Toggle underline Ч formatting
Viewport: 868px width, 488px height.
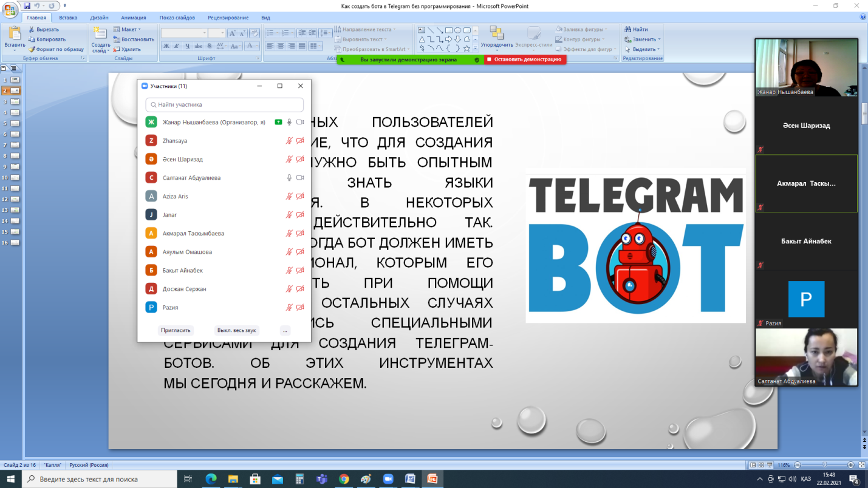point(187,46)
